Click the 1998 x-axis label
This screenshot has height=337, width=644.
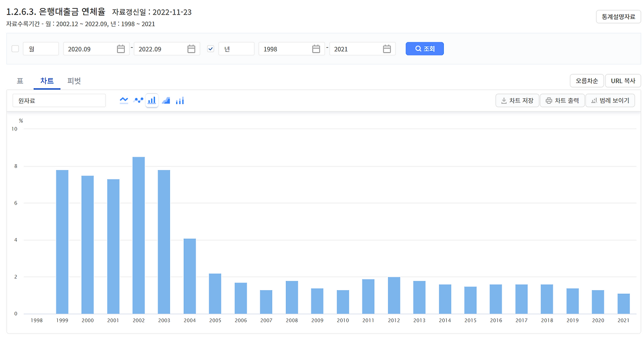(37, 320)
